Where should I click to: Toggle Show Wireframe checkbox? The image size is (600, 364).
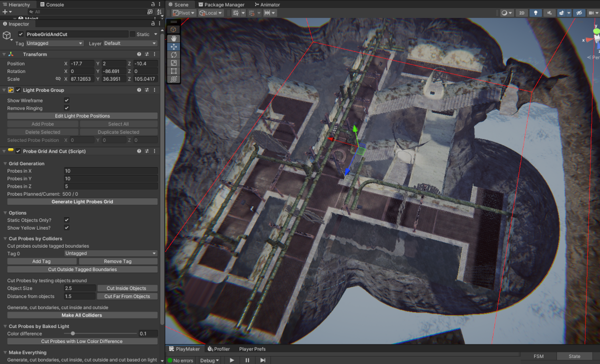[x=66, y=100]
